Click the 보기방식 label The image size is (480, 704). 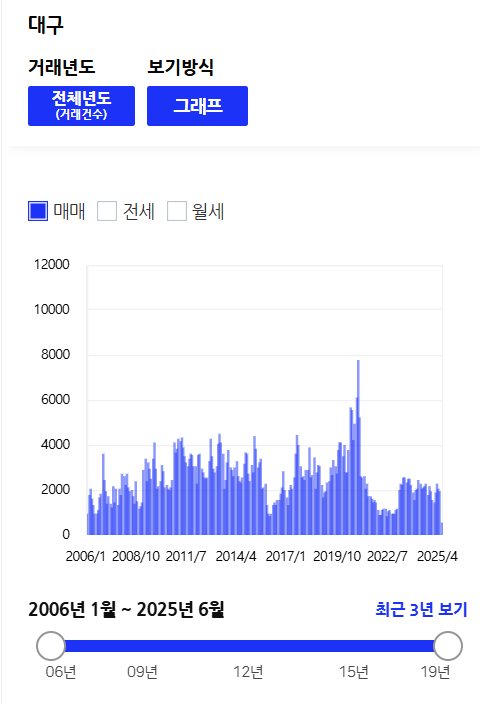181,67
